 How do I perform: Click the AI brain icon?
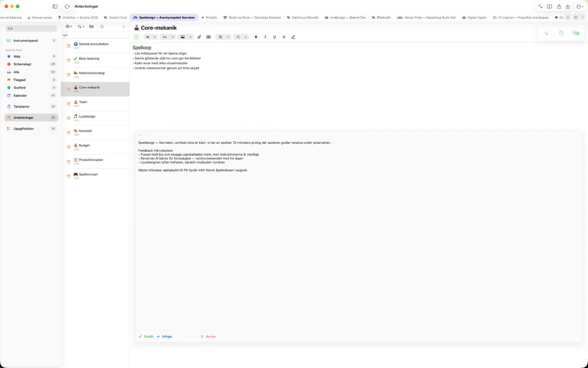click(561, 33)
